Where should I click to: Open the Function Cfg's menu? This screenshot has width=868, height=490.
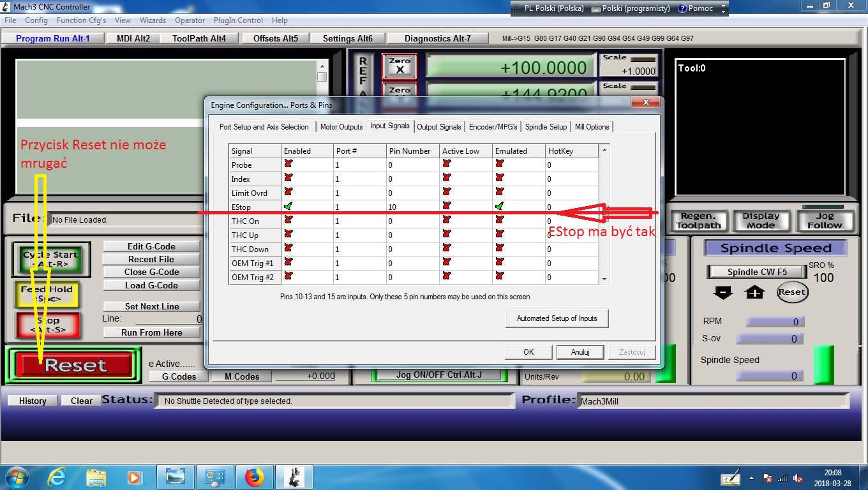(x=81, y=20)
